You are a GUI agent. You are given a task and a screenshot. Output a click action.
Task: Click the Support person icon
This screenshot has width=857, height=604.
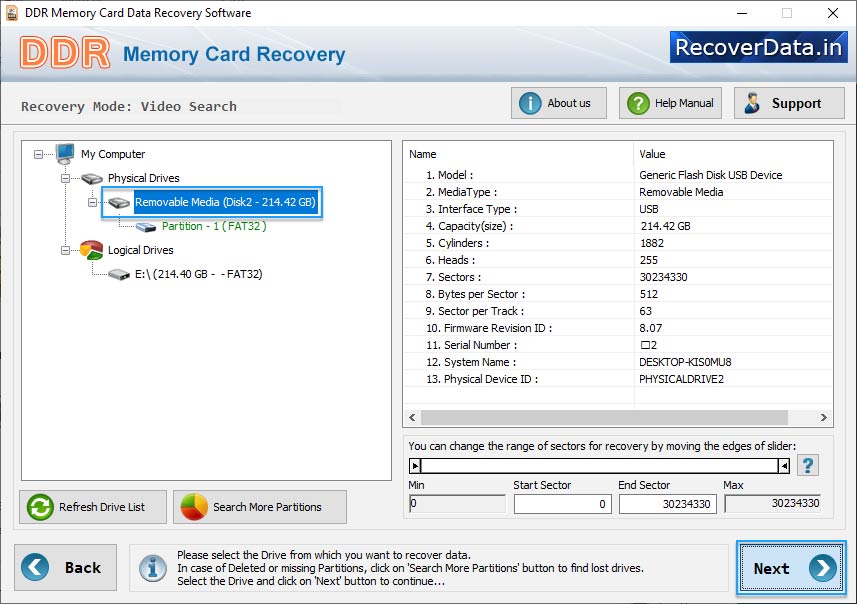click(752, 103)
